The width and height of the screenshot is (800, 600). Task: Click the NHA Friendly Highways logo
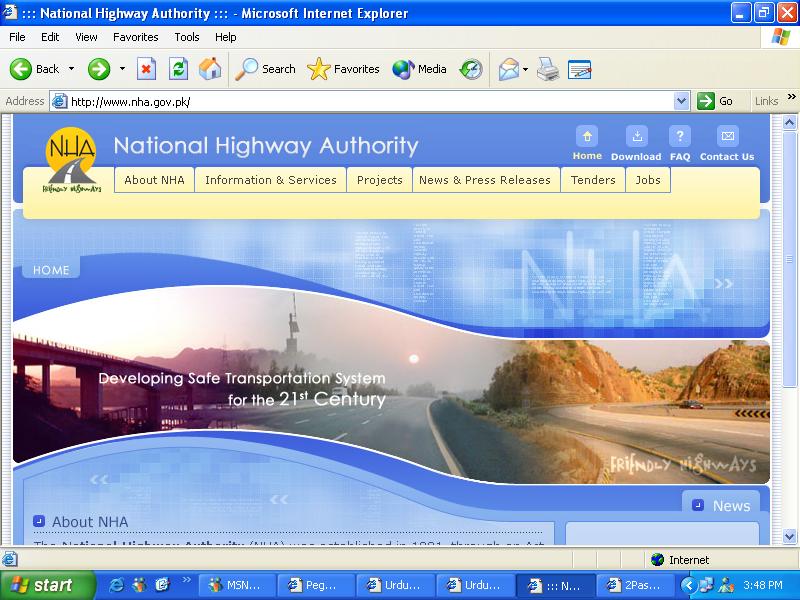point(71,160)
